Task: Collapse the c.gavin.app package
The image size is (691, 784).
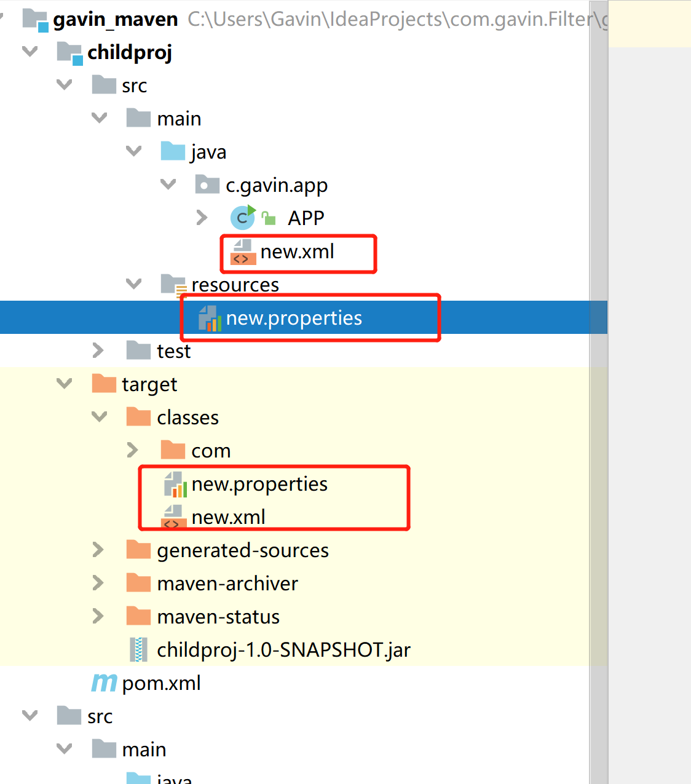Action: point(168,184)
